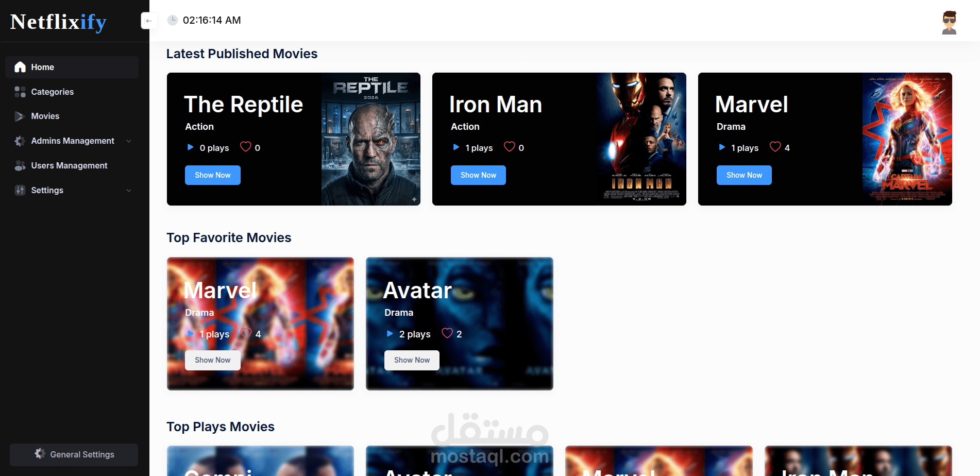The image size is (980, 476).
Task: Click the Captain Marvel poster thumbnail
Action: point(907,139)
